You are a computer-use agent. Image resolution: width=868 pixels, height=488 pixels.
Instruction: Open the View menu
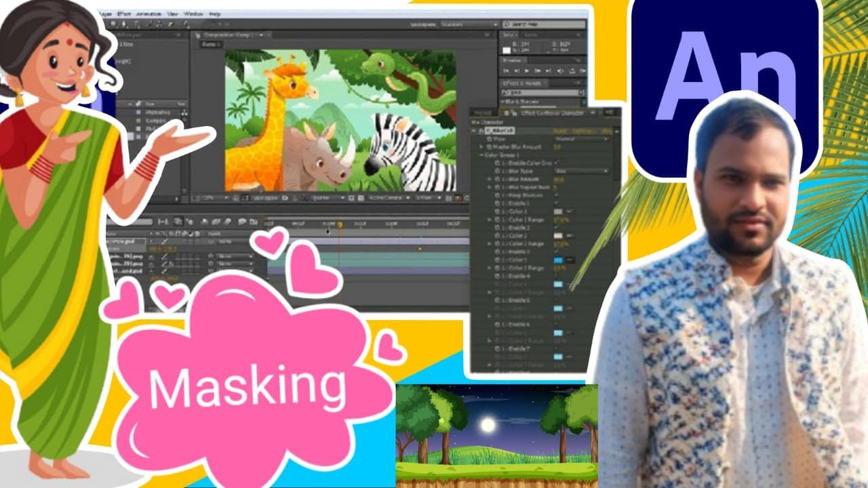tap(173, 14)
